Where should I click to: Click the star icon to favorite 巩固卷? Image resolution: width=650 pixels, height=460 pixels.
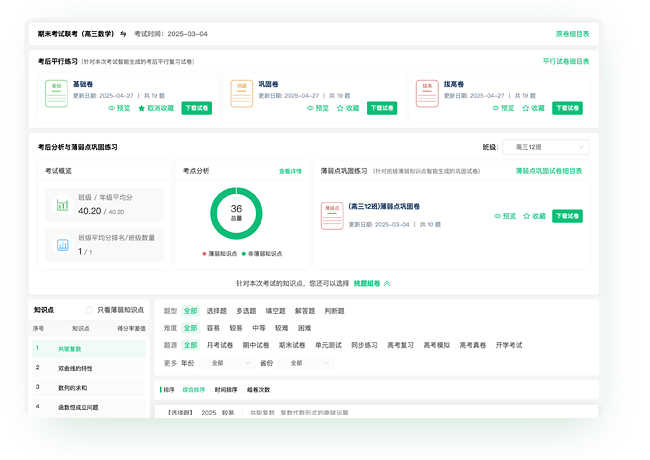(x=341, y=108)
